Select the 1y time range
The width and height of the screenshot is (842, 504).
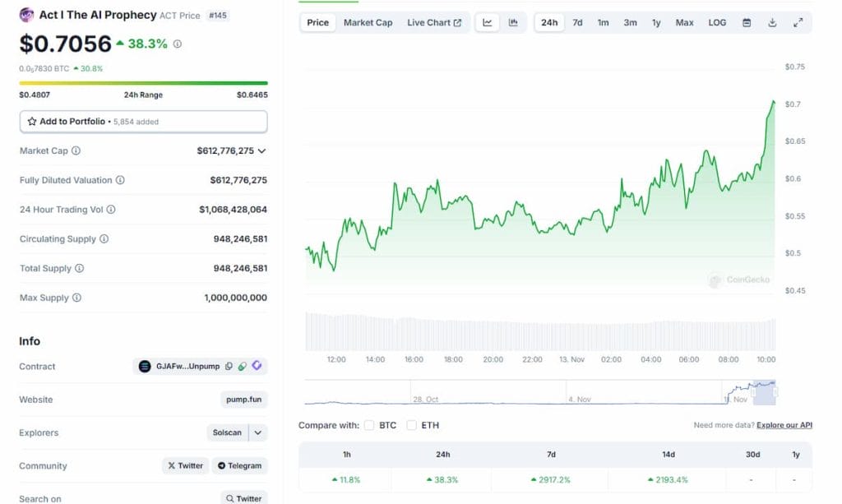point(656,22)
